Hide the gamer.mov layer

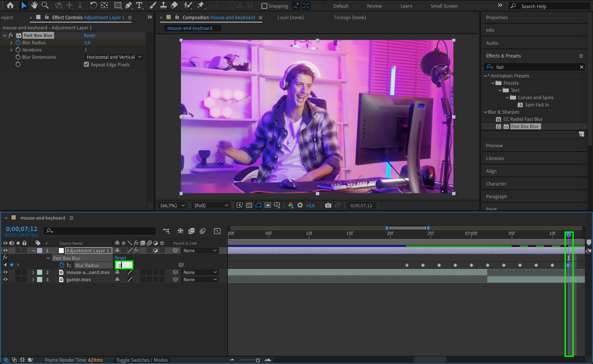click(x=5, y=280)
